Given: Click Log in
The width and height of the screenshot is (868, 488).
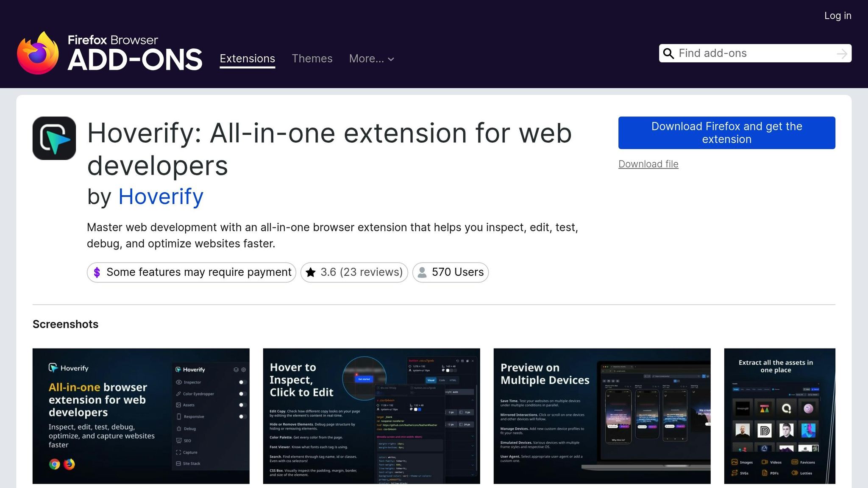Looking at the screenshot, I should [837, 16].
